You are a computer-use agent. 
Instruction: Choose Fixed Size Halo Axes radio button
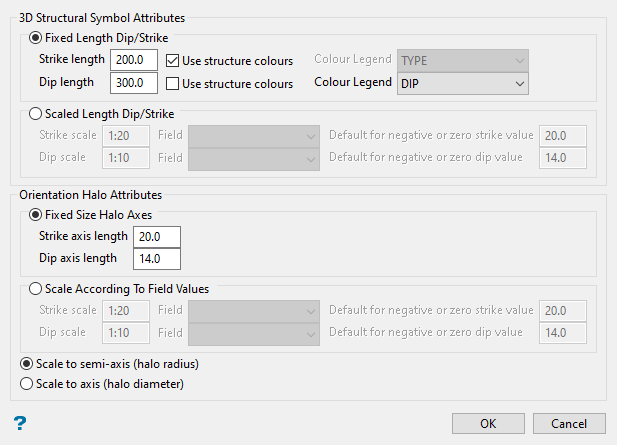click(38, 214)
